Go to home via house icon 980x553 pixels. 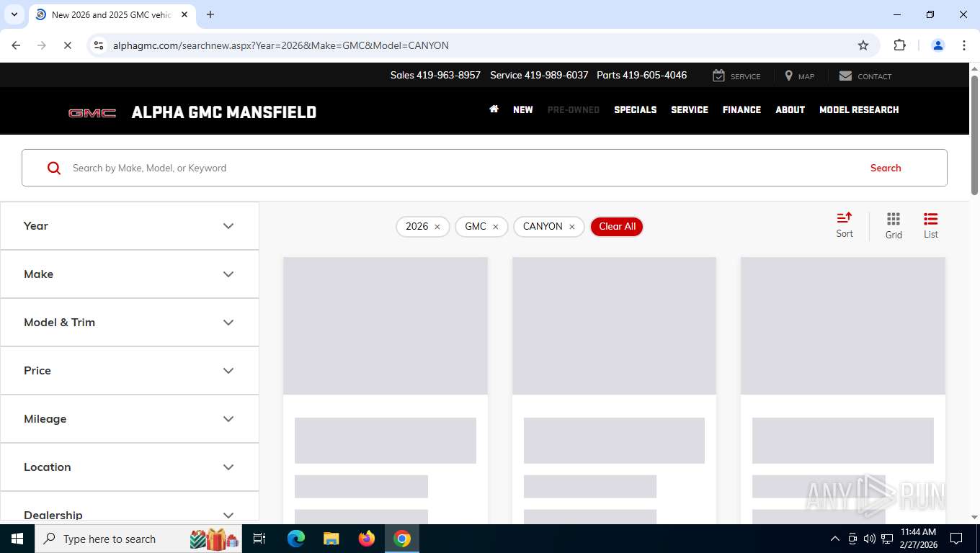(494, 109)
